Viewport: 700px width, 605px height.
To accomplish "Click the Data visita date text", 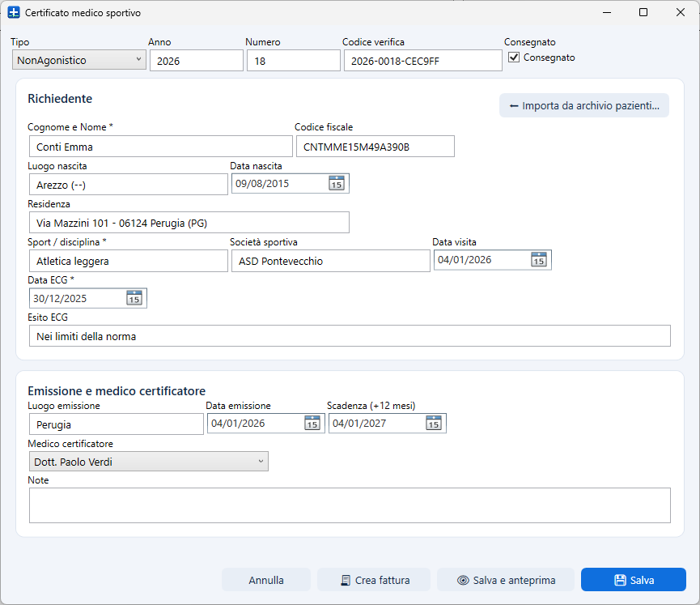I will [465, 260].
